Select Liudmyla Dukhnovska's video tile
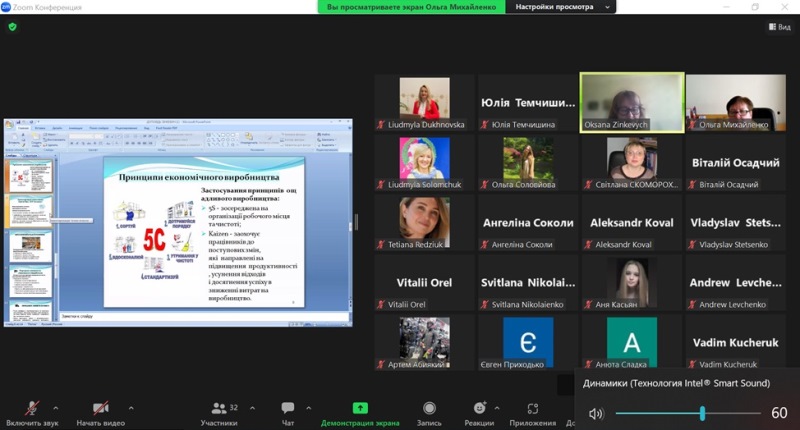The image size is (800, 430). point(424,103)
